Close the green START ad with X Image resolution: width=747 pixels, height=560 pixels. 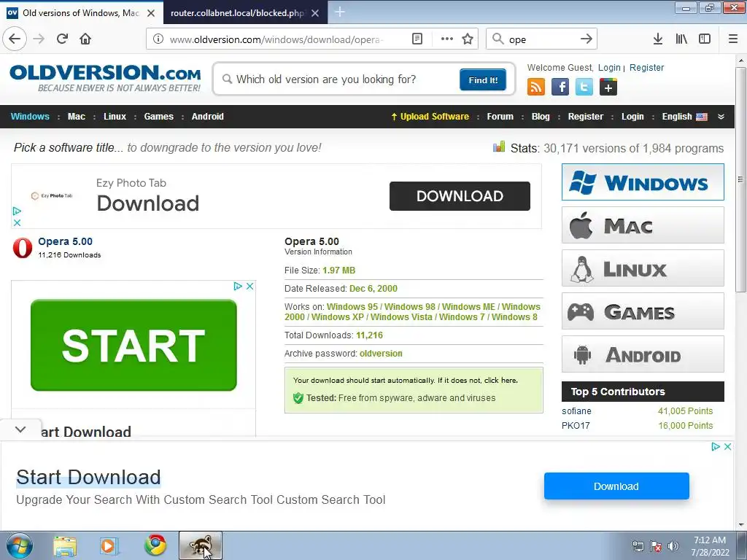[249, 286]
